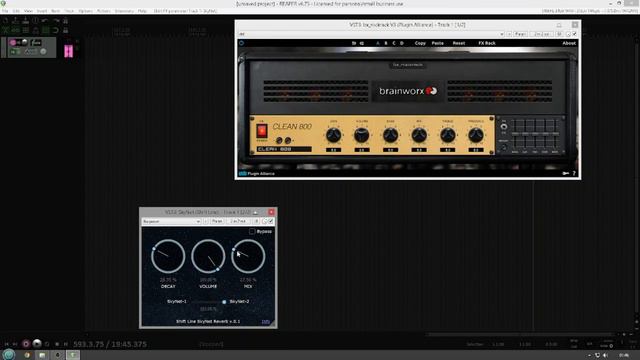Click Reset in amp plugin toolbar
The height and width of the screenshot is (360, 640).
pyautogui.click(x=459, y=43)
